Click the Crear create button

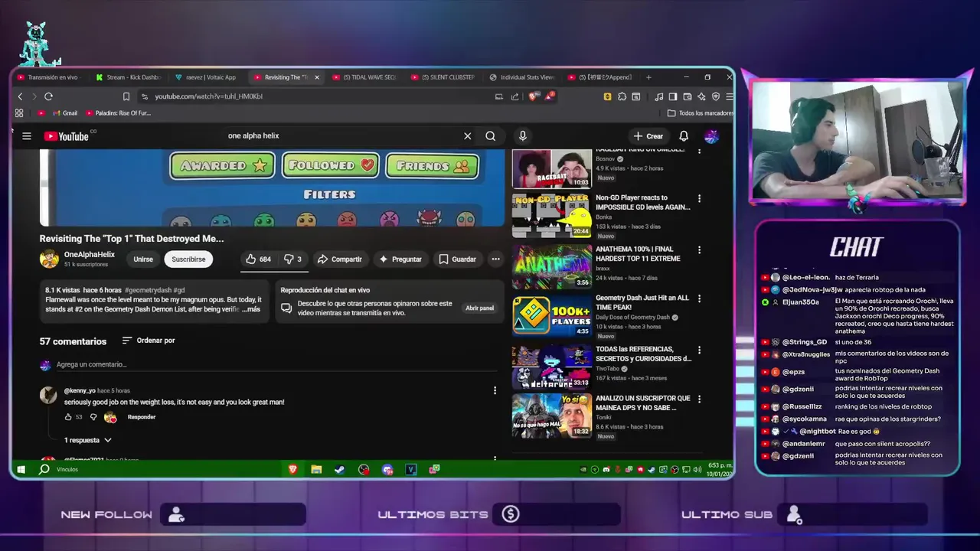click(648, 136)
